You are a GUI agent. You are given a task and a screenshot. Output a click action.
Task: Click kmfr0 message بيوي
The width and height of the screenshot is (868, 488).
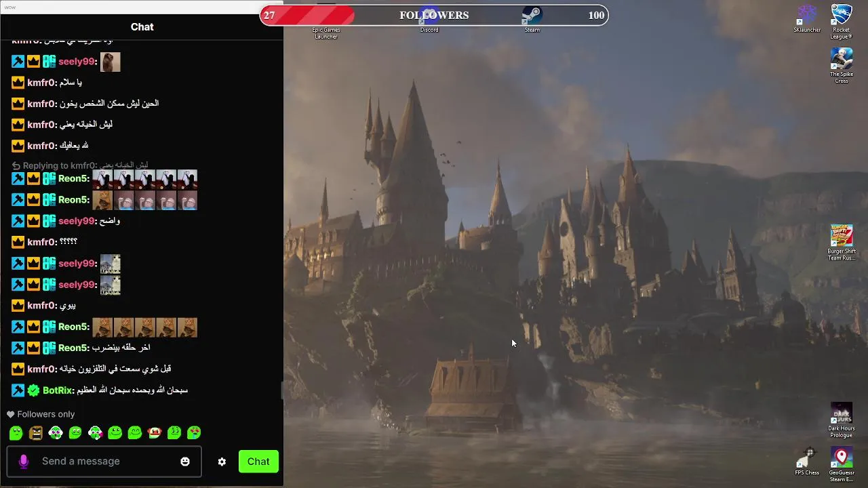(x=68, y=306)
